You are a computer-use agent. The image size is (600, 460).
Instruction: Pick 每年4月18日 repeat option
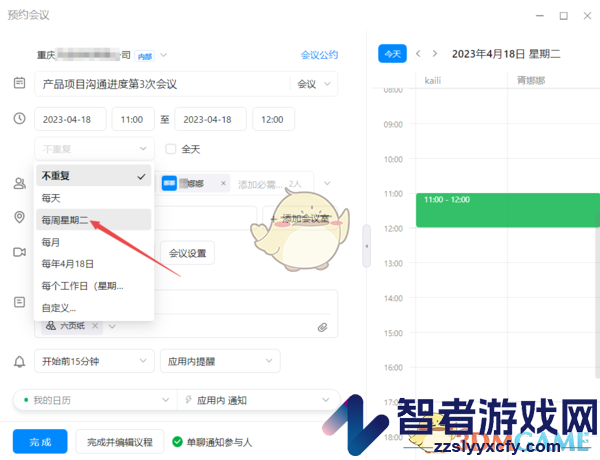(93, 264)
